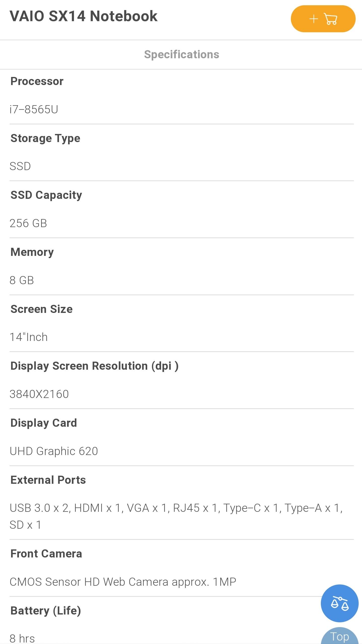362x644 pixels.
Task: Click the 256 GB capacity value
Action: (28, 223)
